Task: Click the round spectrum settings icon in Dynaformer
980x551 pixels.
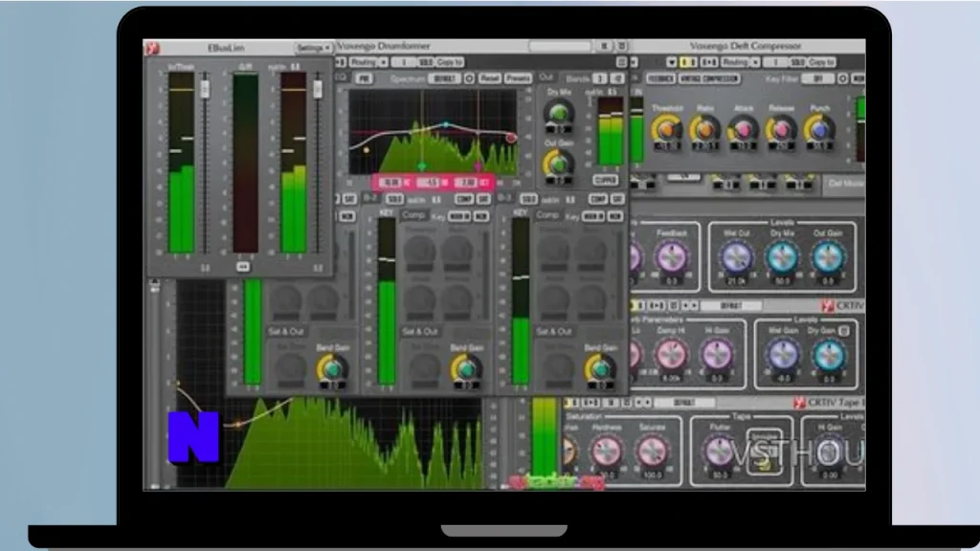Action: [469, 78]
